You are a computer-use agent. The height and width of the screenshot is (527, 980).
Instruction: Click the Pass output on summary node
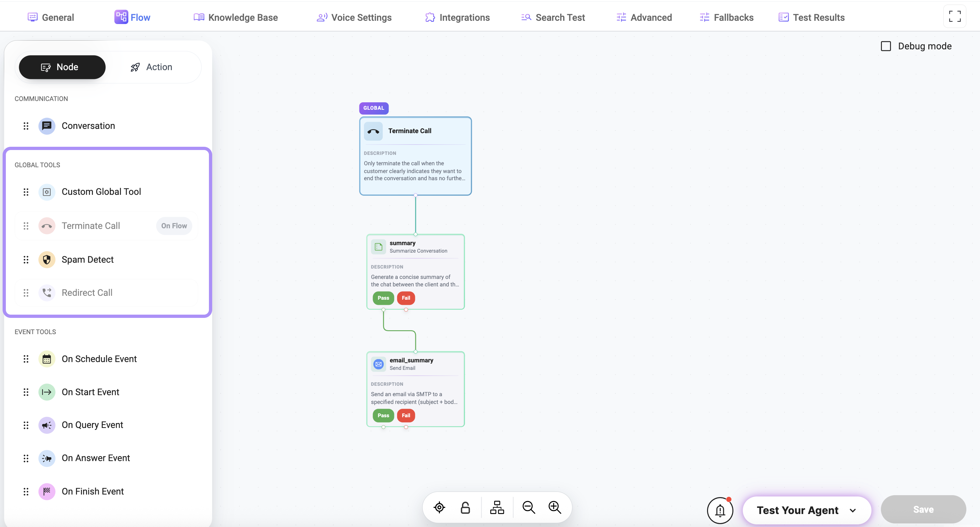383,298
